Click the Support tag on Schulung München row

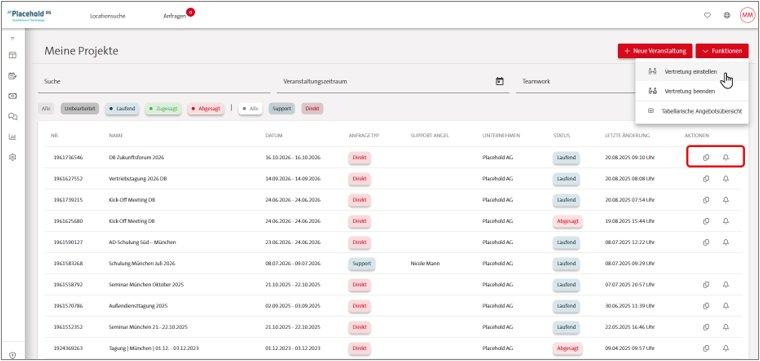tap(362, 264)
